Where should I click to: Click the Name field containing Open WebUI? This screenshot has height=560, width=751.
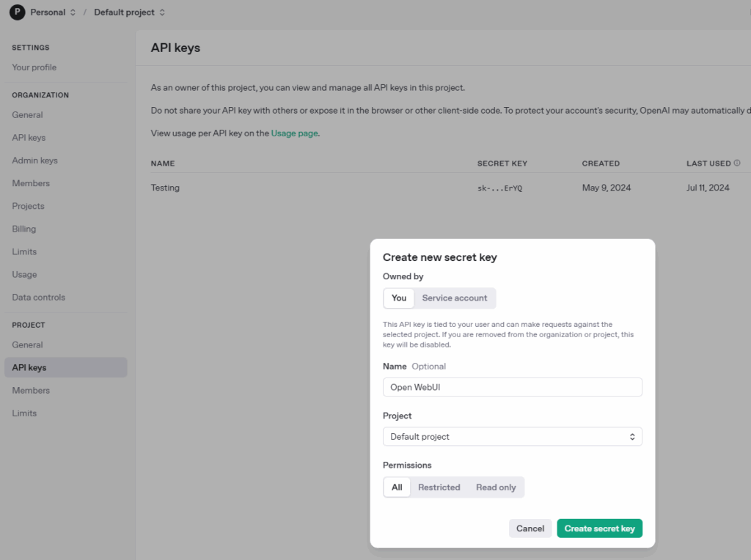click(512, 387)
